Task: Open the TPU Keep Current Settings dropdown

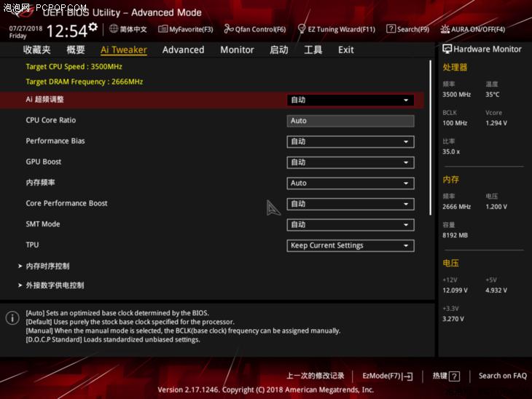Action: (350, 245)
